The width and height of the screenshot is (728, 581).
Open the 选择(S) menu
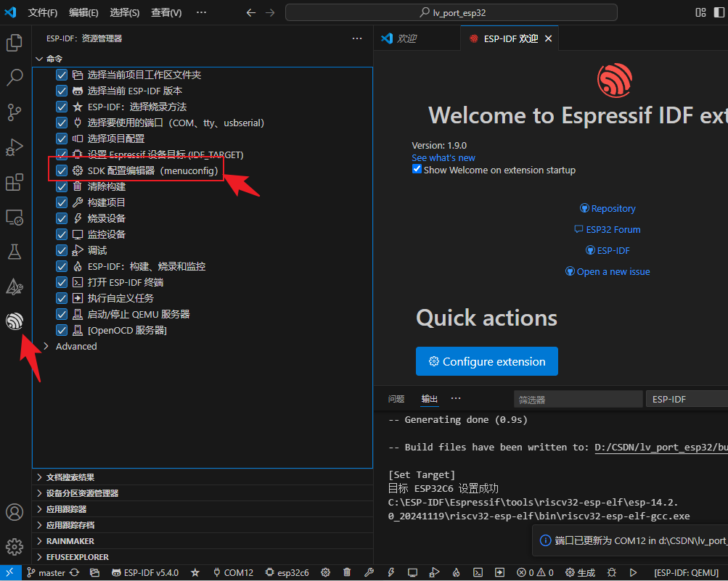tap(124, 12)
